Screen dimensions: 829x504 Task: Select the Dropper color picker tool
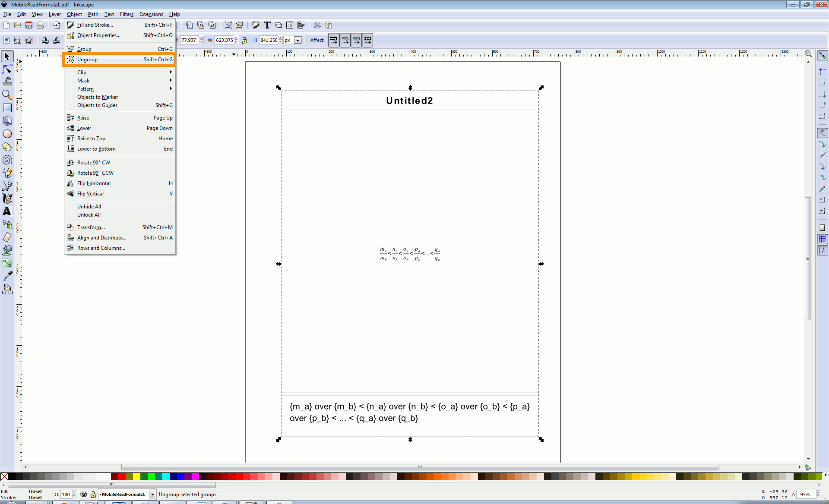coord(7,276)
